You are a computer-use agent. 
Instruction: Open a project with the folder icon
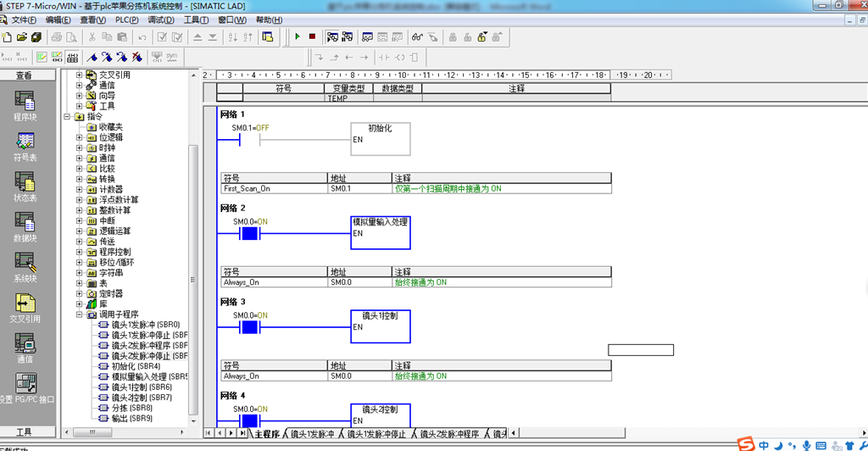click(x=21, y=37)
